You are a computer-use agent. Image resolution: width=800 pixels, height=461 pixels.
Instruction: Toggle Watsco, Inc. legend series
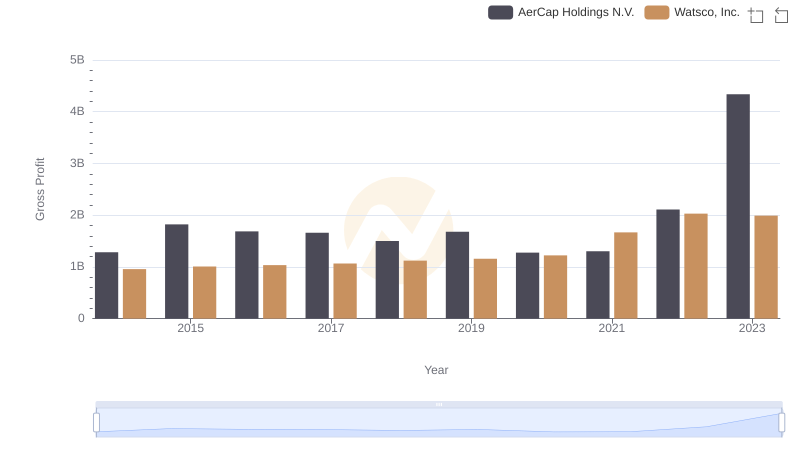coord(692,12)
